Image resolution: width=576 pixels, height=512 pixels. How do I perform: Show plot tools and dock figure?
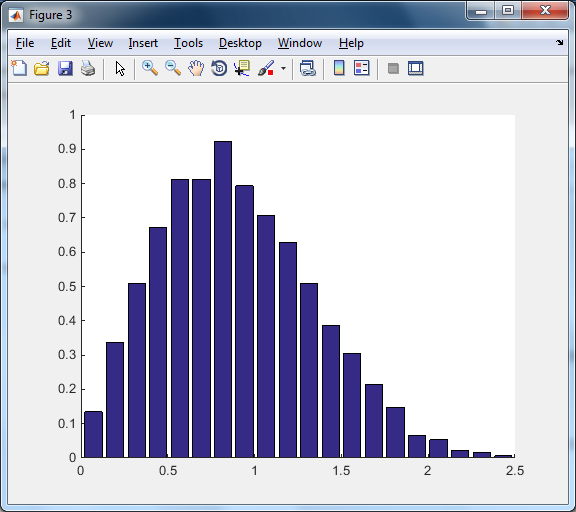415,68
